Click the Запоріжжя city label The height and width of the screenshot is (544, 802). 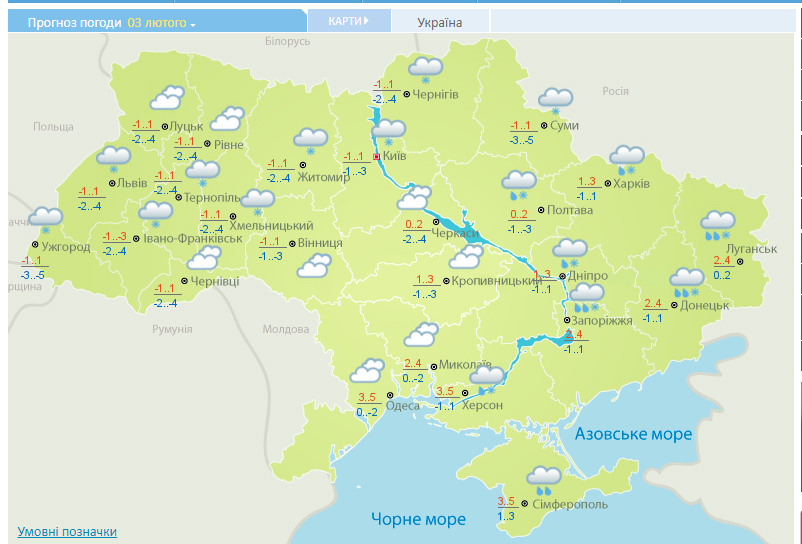coord(602,321)
